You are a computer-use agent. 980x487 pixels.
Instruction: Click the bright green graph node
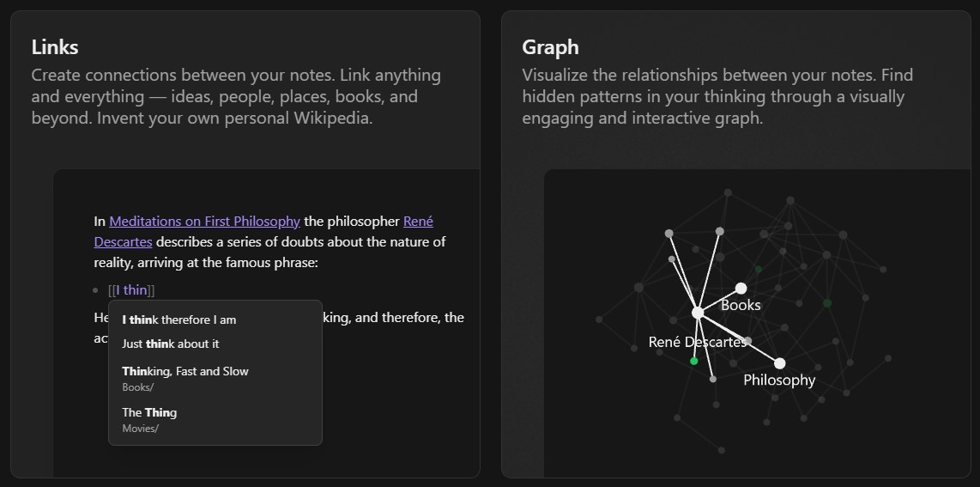coord(693,362)
